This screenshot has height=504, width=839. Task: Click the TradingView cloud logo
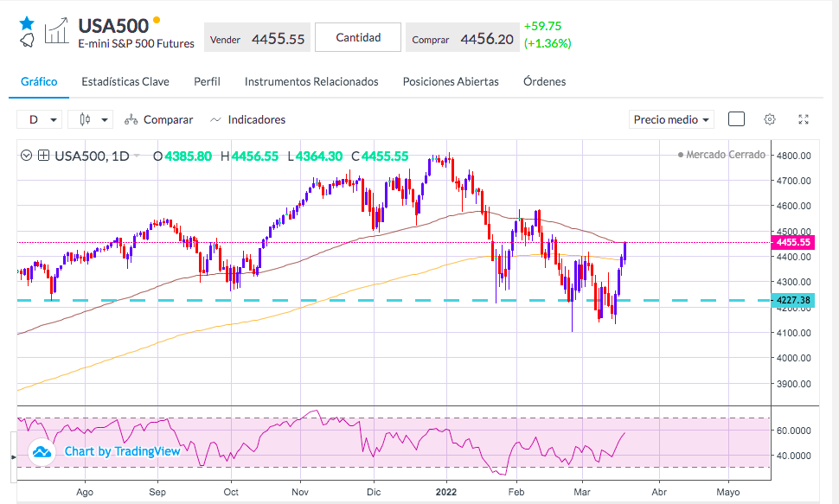tap(42, 452)
